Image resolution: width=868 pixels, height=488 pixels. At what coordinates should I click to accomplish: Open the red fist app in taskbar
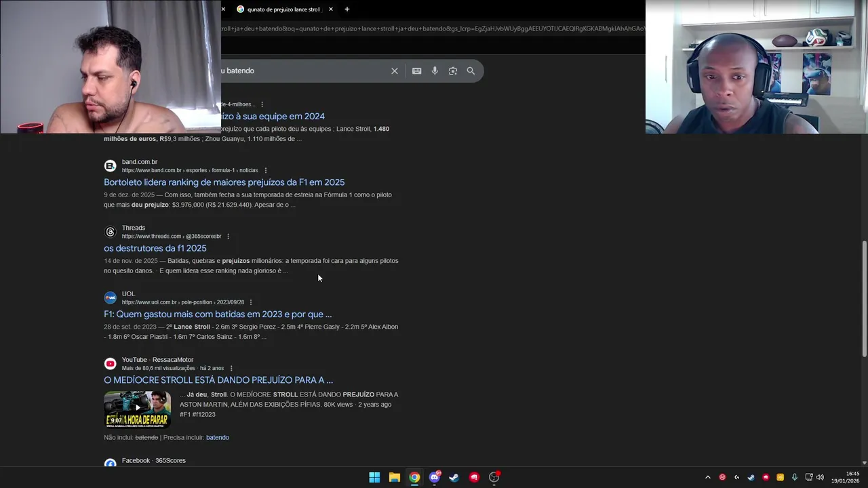tap(474, 477)
